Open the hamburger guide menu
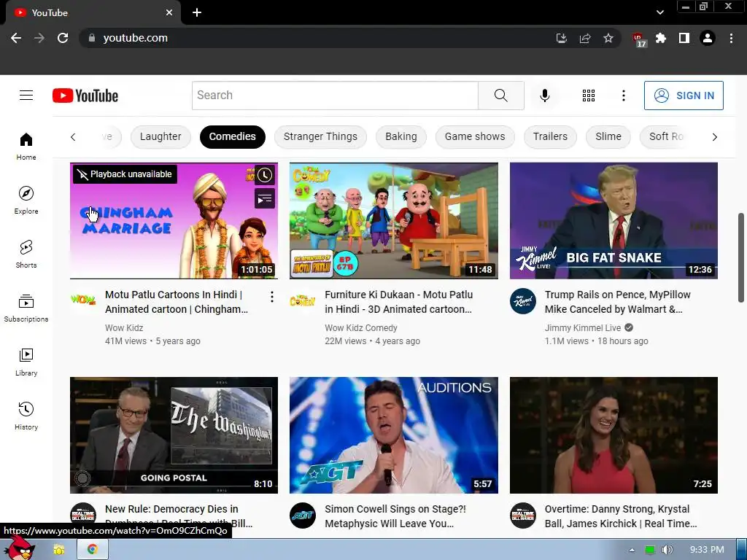The image size is (747, 560). [26, 96]
